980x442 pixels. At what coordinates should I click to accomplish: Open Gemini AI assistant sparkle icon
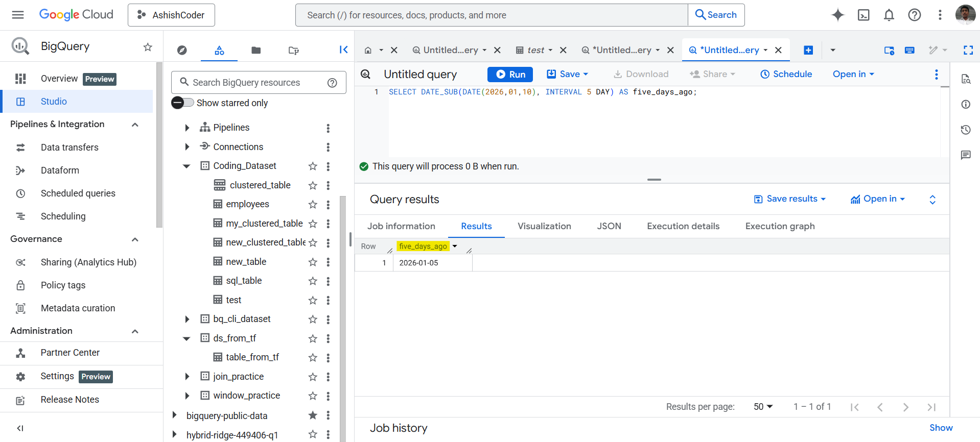838,15
